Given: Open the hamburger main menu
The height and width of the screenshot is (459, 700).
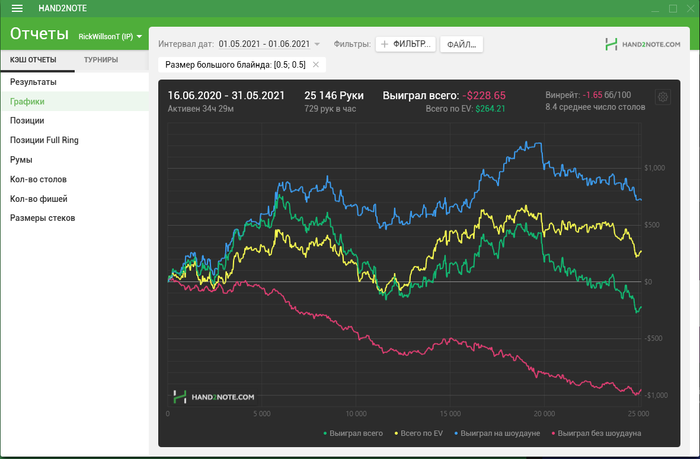Looking at the screenshot, I should [x=17, y=8].
